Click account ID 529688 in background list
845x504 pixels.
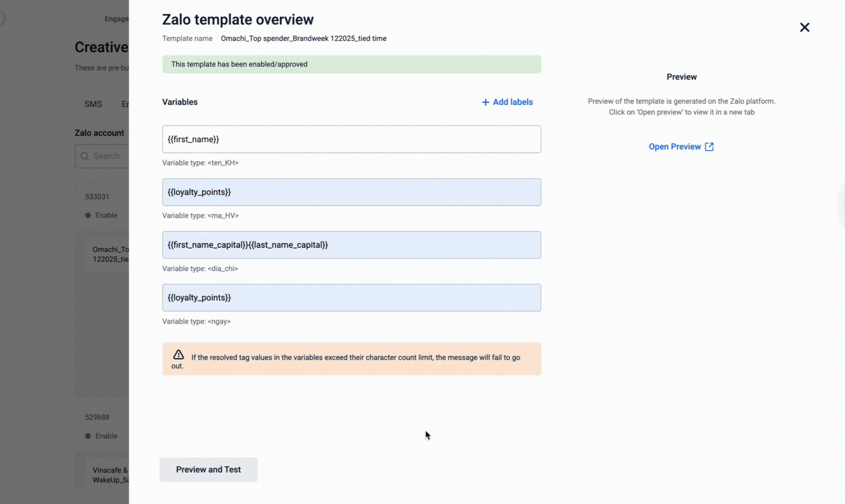[97, 417]
